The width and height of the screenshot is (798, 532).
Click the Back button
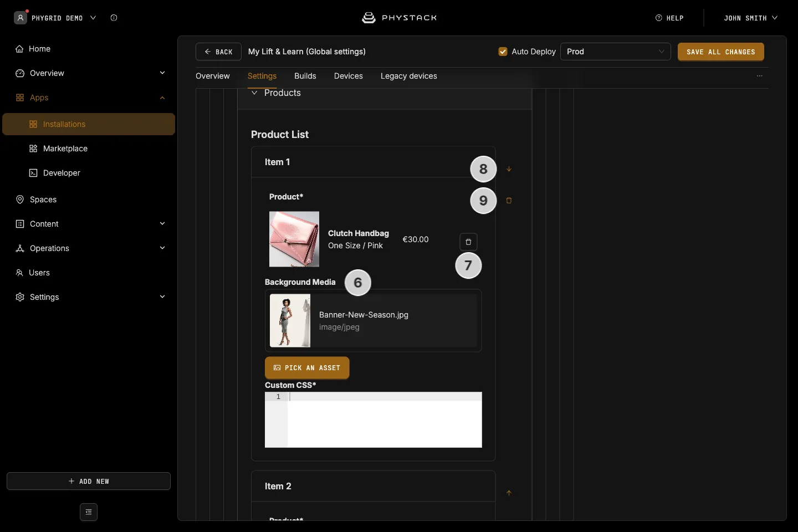[218, 52]
